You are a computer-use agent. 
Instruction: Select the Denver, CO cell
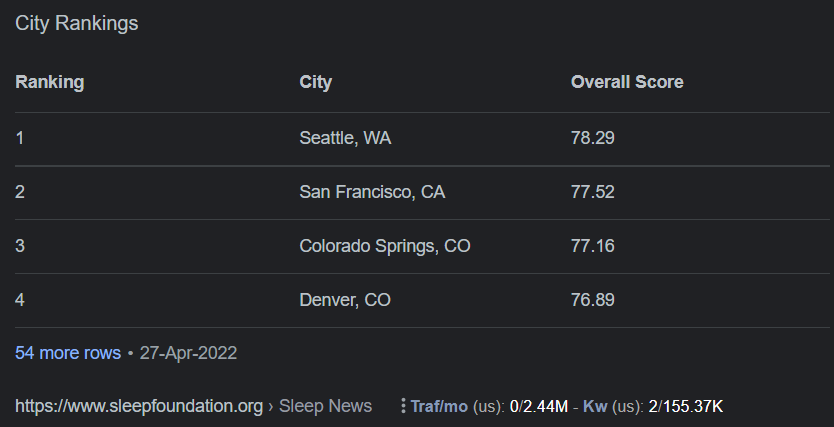pos(345,300)
